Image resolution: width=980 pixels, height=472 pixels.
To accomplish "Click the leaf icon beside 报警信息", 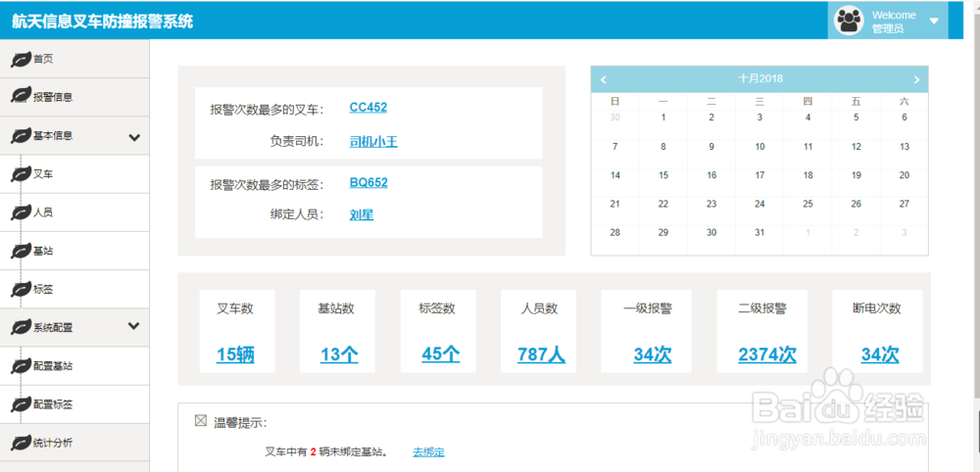I will click(22, 97).
